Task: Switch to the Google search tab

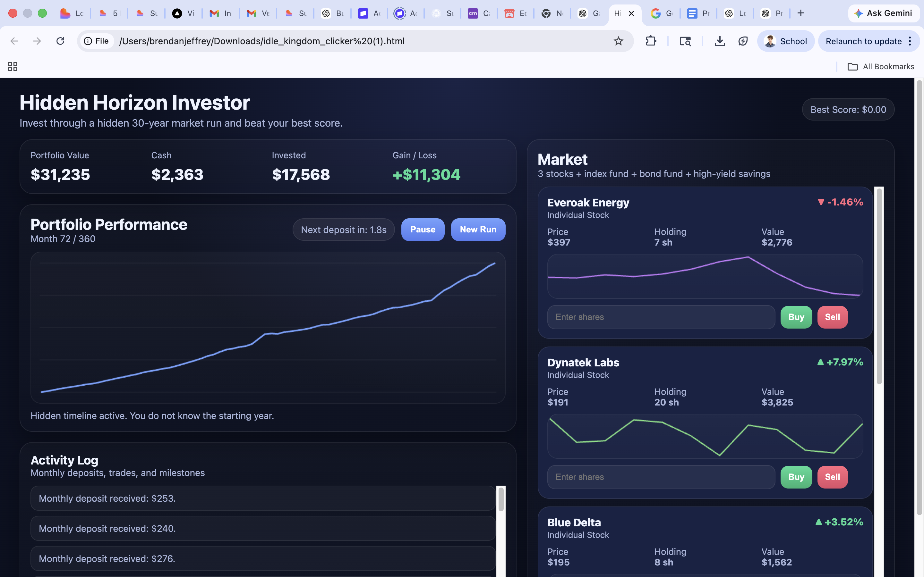Action: click(x=661, y=13)
